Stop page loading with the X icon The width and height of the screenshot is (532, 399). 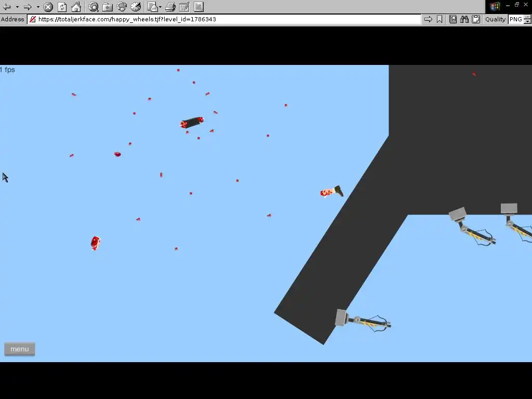coord(48,7)
